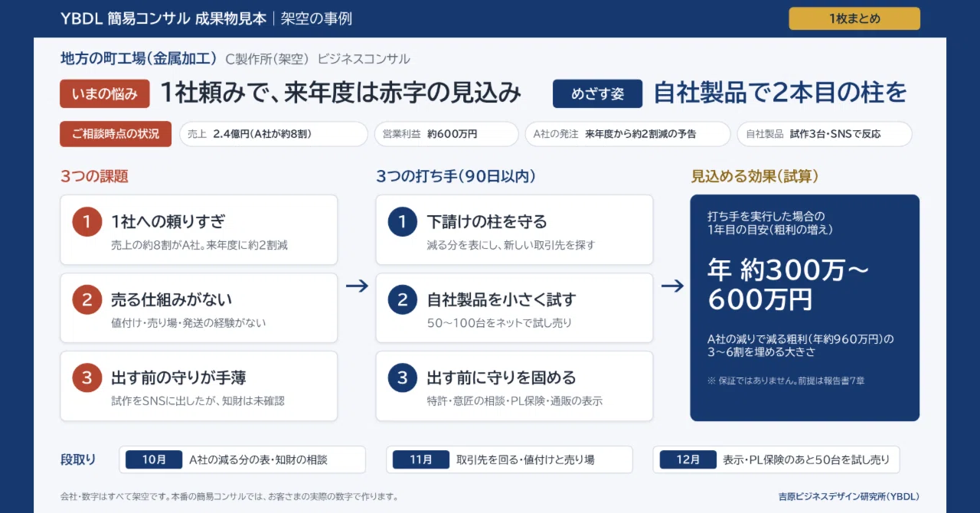Image resolution: width=980 pixels, height=513 pixels.
Task: Click the 吉原ビジネスデザイン研究所(YBDL) credit
Action: [x=848, y=496]
